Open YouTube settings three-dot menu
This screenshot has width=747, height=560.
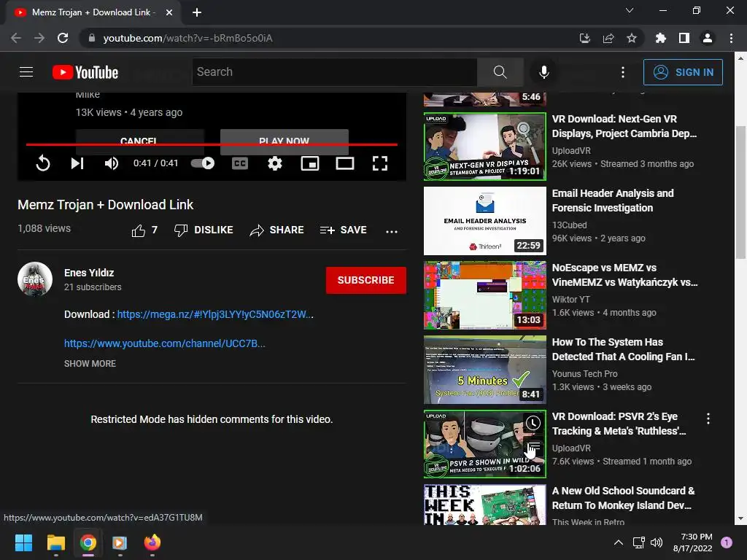tap(623, 72)
